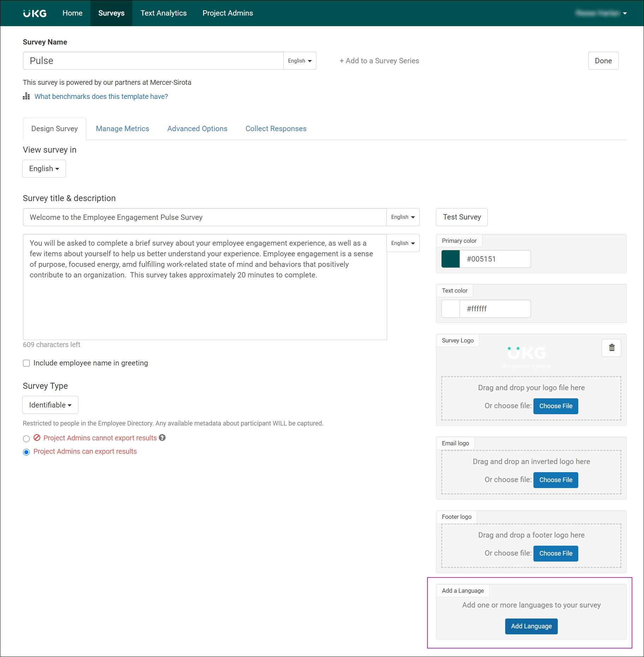Open the primary color teal swatch

[450, 259]
